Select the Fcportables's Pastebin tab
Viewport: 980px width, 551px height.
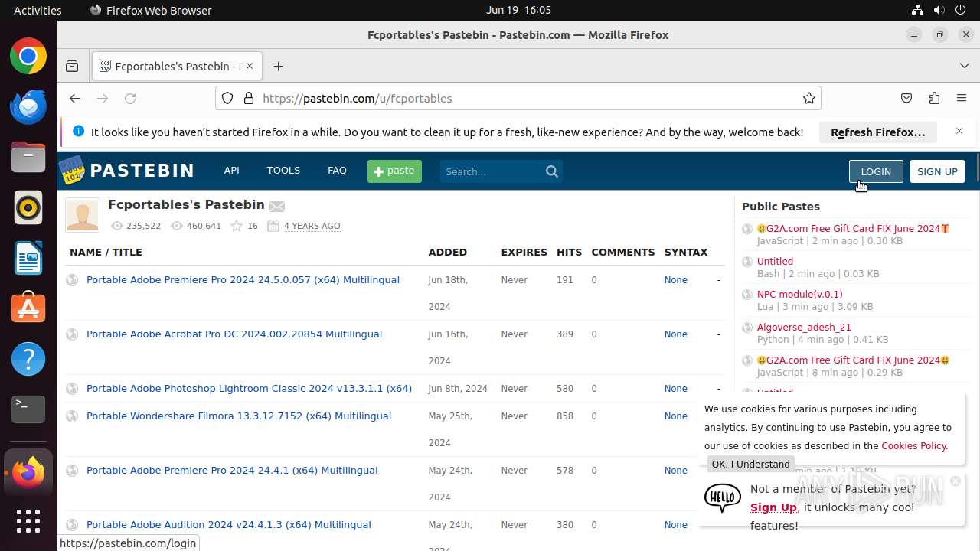click(x=176, y=67)
